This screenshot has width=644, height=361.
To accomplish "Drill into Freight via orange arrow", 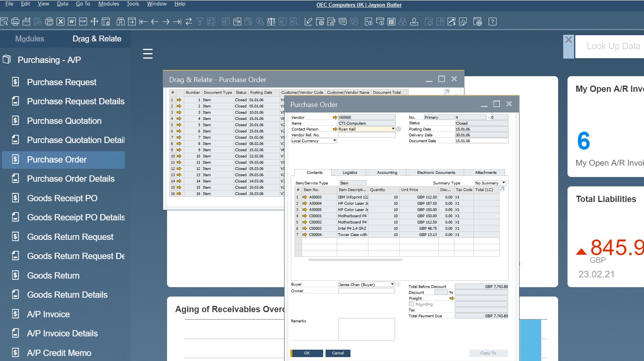I will (x=452, y=298).
